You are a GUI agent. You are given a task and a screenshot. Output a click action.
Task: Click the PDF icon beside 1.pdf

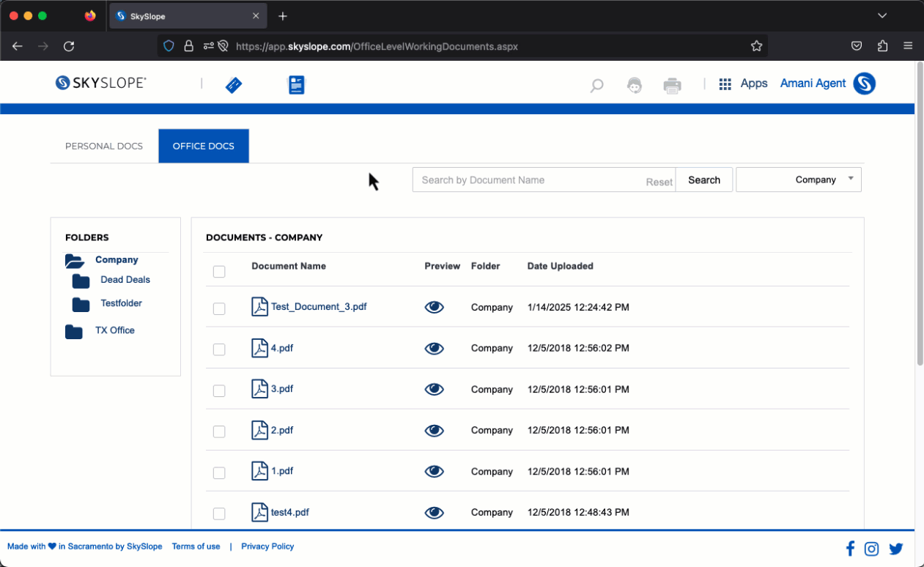point(259,471)
